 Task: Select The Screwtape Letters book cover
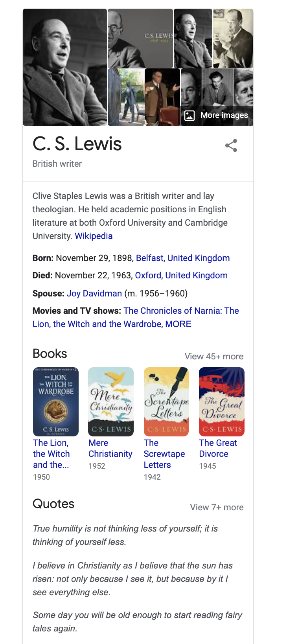[x=166, y=402]
